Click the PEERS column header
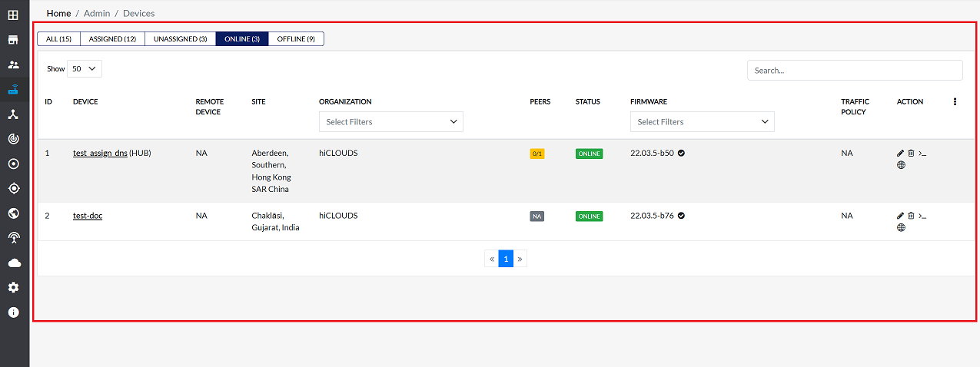 540,101
